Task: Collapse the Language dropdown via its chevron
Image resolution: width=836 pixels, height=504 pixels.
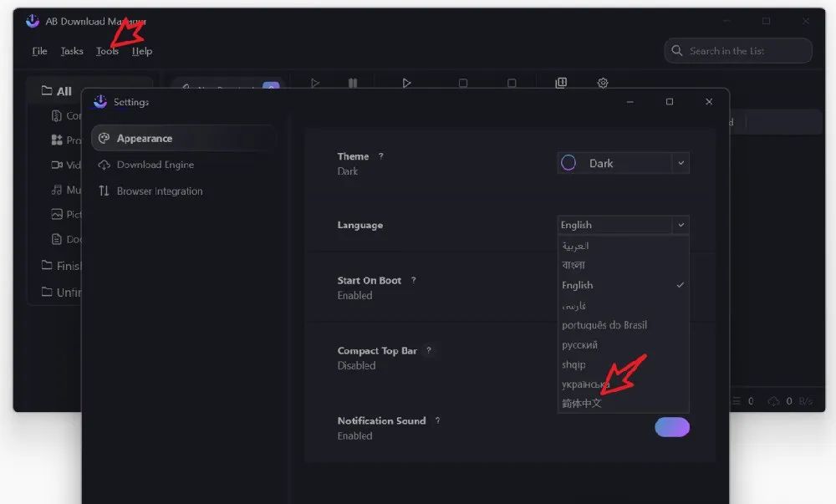Action: pyautogui.click(x=681, y=225)
